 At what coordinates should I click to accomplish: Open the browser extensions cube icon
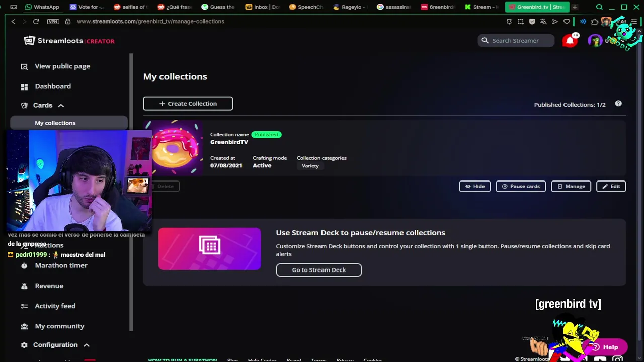pos(595,22)
